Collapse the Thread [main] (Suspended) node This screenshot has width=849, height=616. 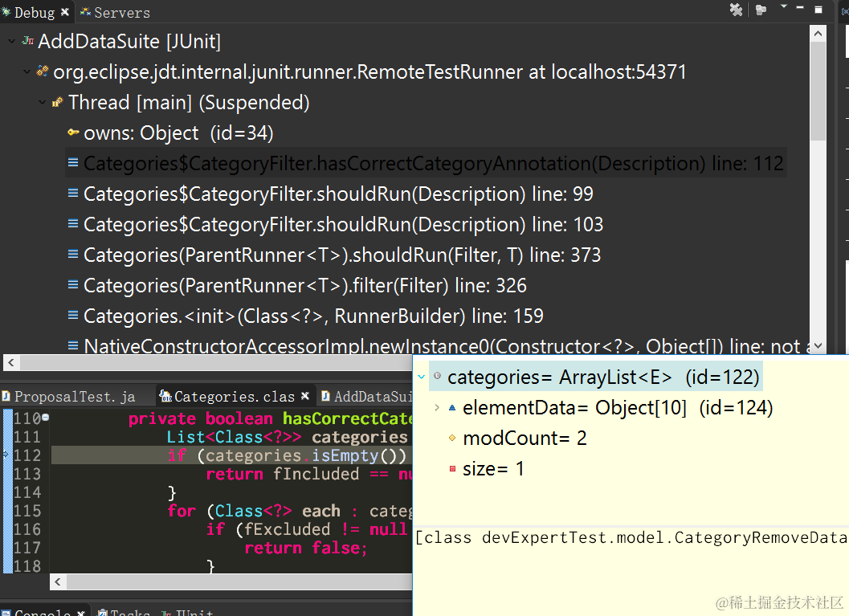pyautogui.click(x=43, y=102)
